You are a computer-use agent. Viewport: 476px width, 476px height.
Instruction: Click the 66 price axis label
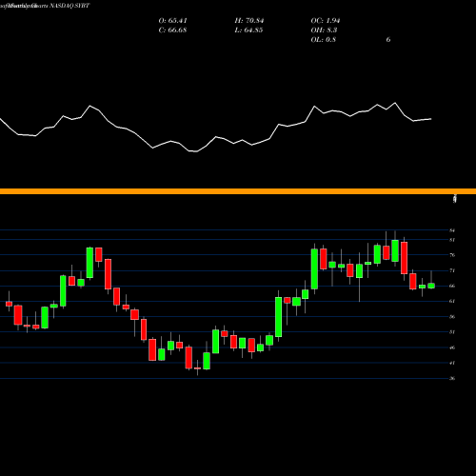pos(452,286)
